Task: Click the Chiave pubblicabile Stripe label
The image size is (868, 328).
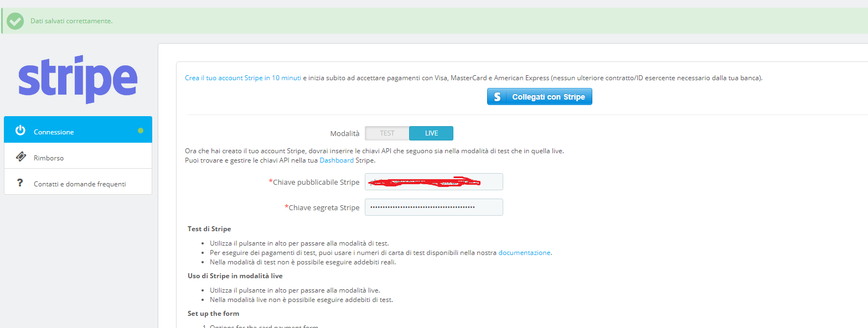Action: pos(314,182)
